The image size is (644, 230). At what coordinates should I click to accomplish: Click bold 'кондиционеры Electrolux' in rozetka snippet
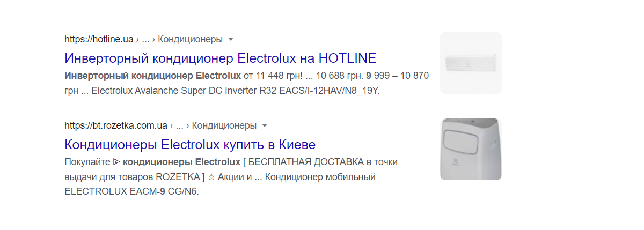[181, 162]
